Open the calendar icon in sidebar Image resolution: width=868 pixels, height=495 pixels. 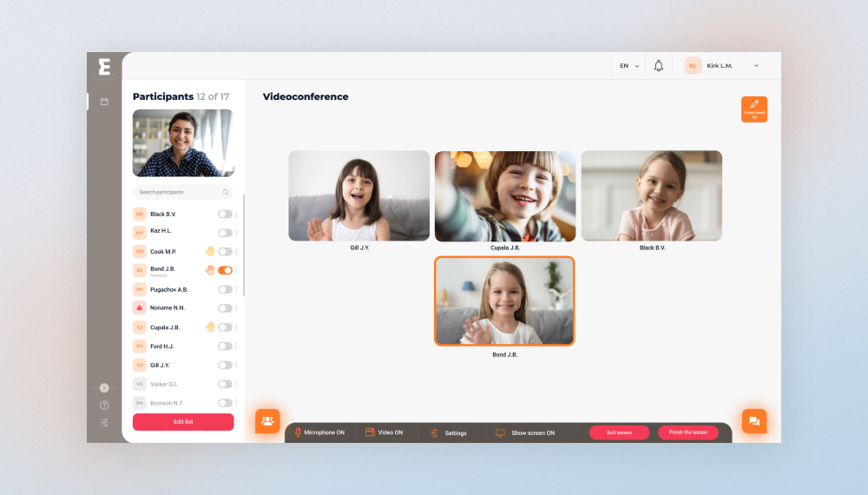coord(104,102)
